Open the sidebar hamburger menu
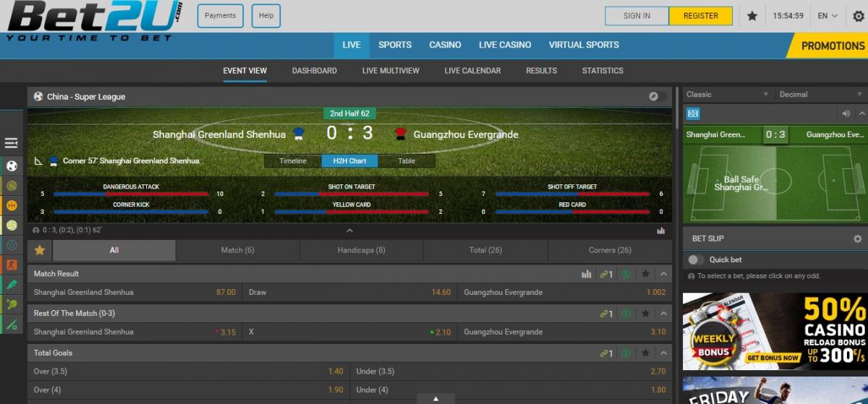Screen dimensions: 868x404 (12, 143)
